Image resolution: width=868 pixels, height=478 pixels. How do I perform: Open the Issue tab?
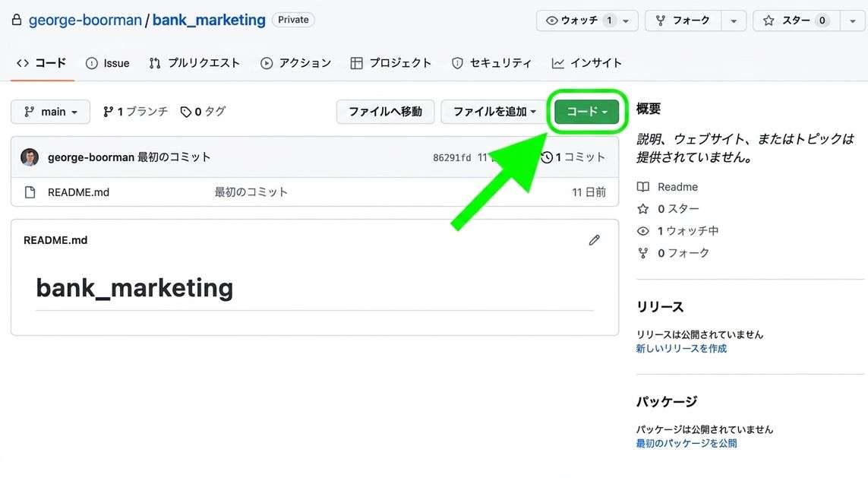tap(107, 63)
